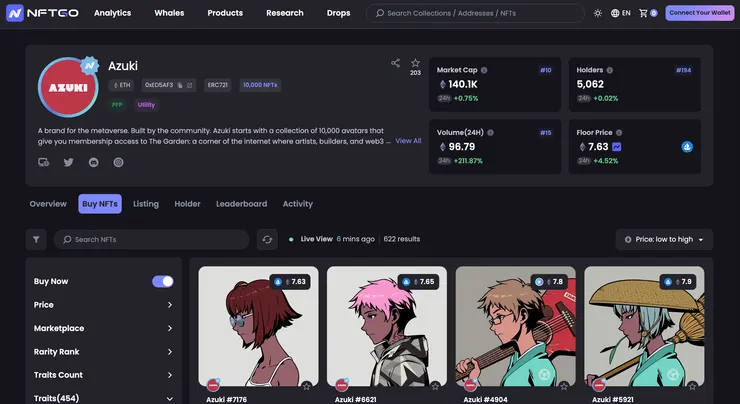Toggle the Buy Now switch
This screenshot has width=740, height=404.
click(x=163, y=281)
